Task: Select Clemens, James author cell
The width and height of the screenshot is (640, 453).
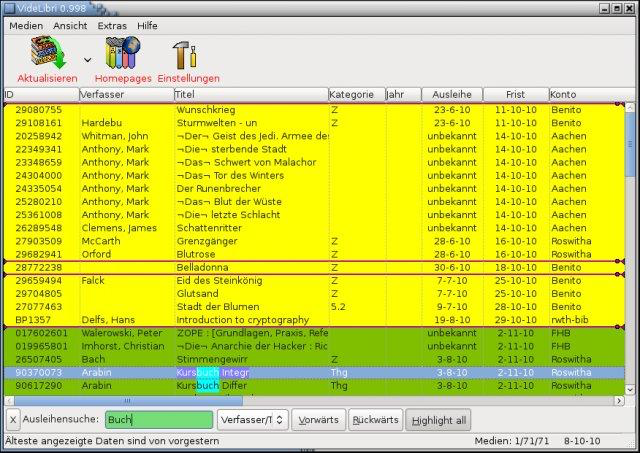Action: 119,228
